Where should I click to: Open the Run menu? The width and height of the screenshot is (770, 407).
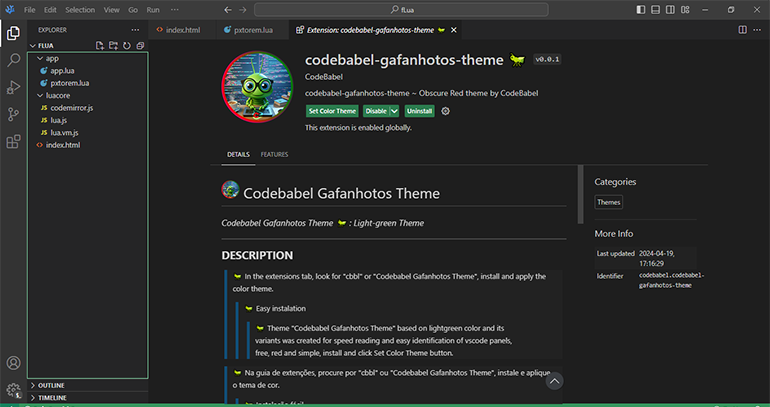pos(153,10)
